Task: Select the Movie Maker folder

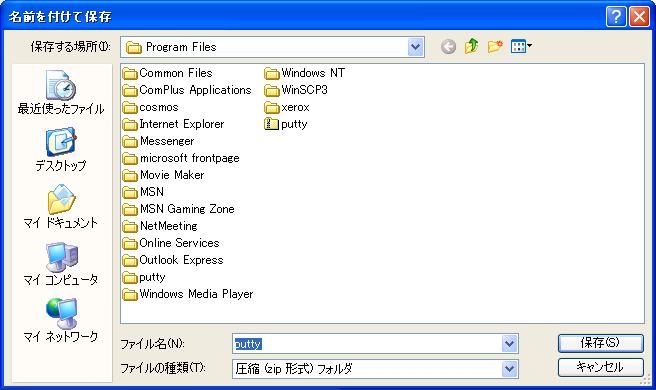Action: pyautogui.click(x=164, y=175)
